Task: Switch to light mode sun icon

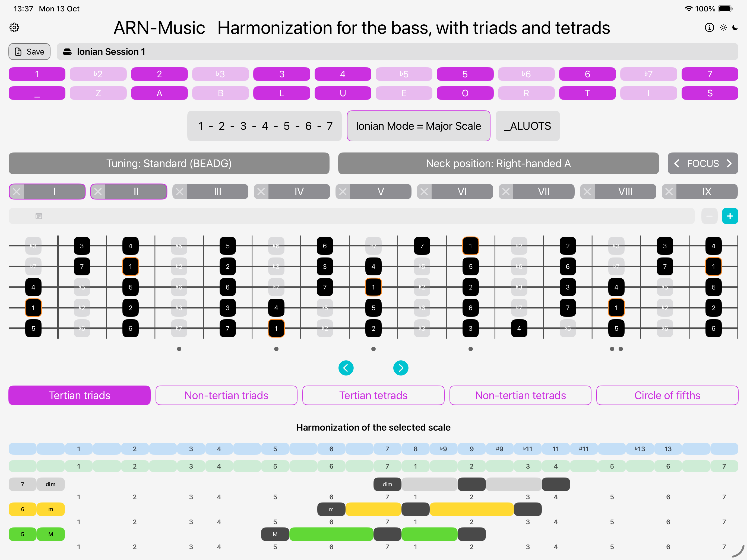Action: tap(723, 27)
